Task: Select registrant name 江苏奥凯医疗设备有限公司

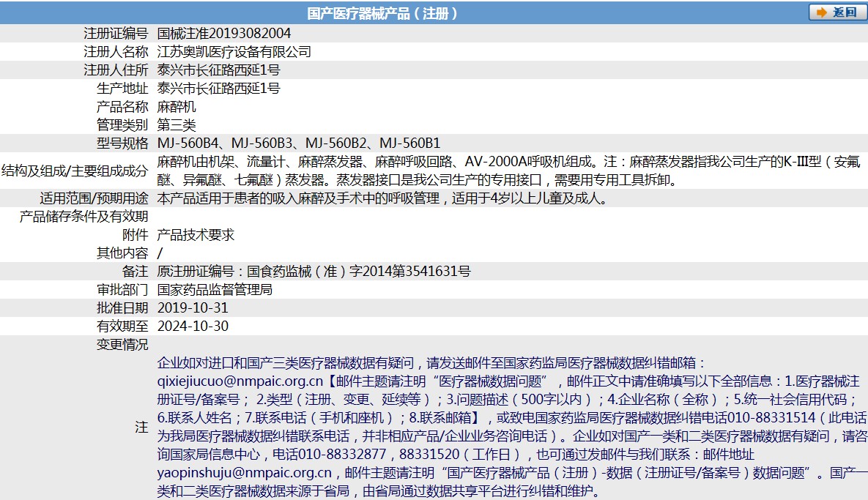Action: tap(234, 51)
